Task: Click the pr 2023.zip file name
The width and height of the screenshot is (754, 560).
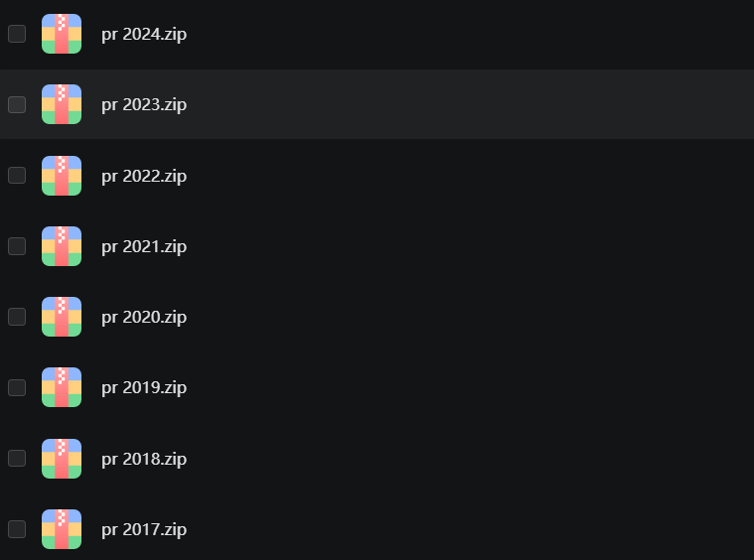Action: pyautogui.click(x=144, y=104)
